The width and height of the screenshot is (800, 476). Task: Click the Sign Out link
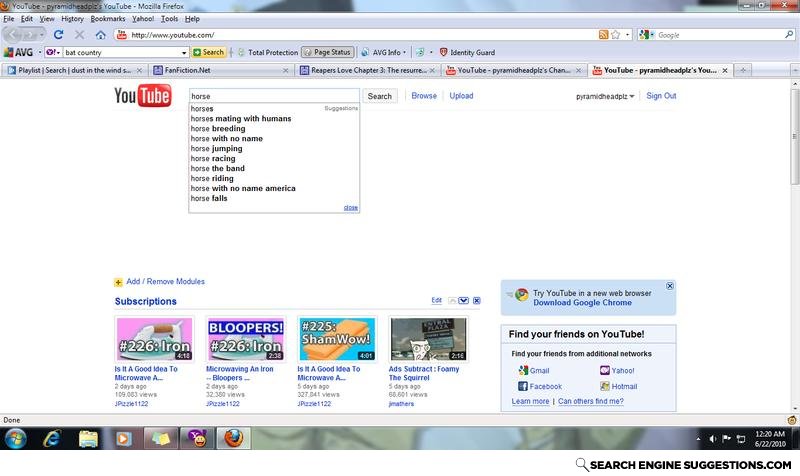pyautogui.click(x=661, y=95)
